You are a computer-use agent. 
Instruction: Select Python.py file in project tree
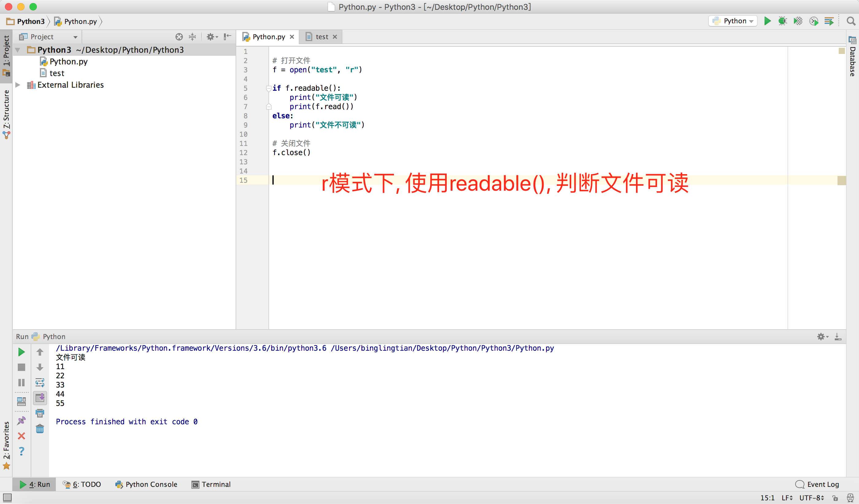68,62
